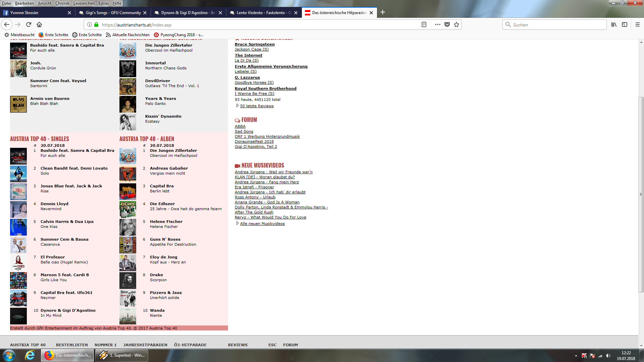Show sidebars icon in toolbar
This screenshot has width=644, height=362.
click(x=625, y=24)
